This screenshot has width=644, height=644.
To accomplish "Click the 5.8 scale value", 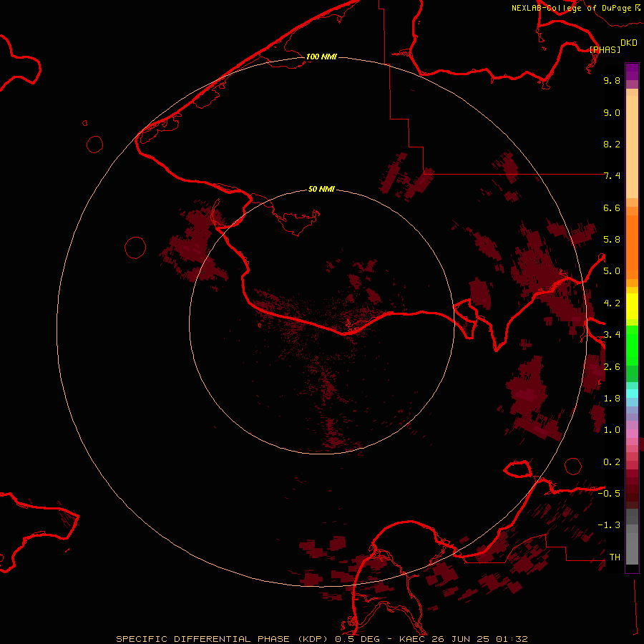I will pos(612,240).
